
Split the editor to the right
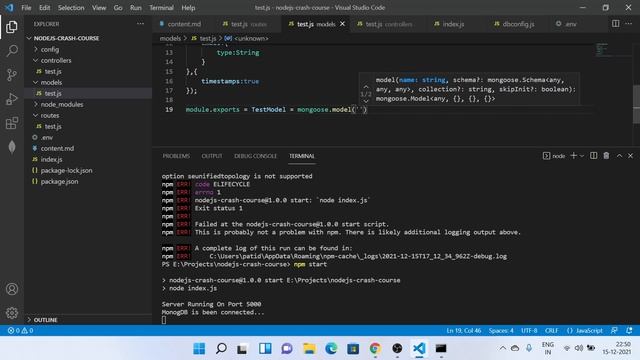click(x=616, y=24)
